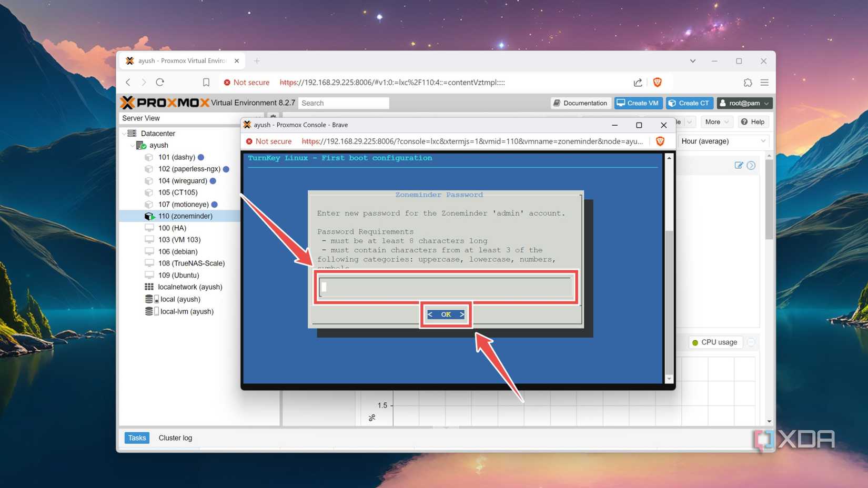Click Brave Shields icon in console window
Screen dimensions: 868x488
click(660, 141)
